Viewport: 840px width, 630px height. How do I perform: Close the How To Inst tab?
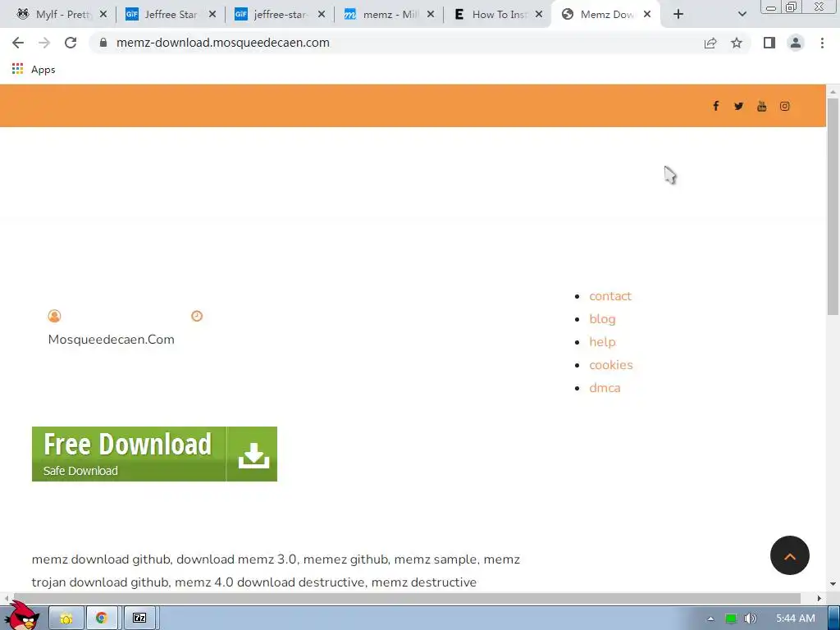[539, 15]
